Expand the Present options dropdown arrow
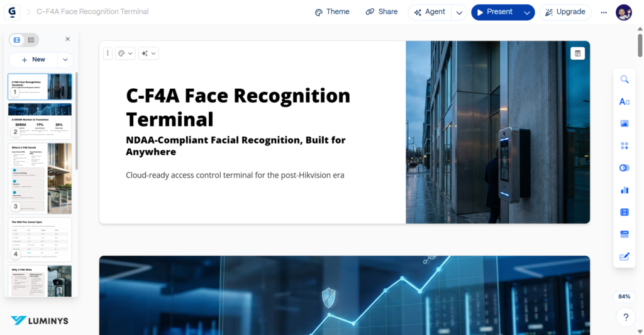Screen dimensions: 644x335 click(527, 12)
